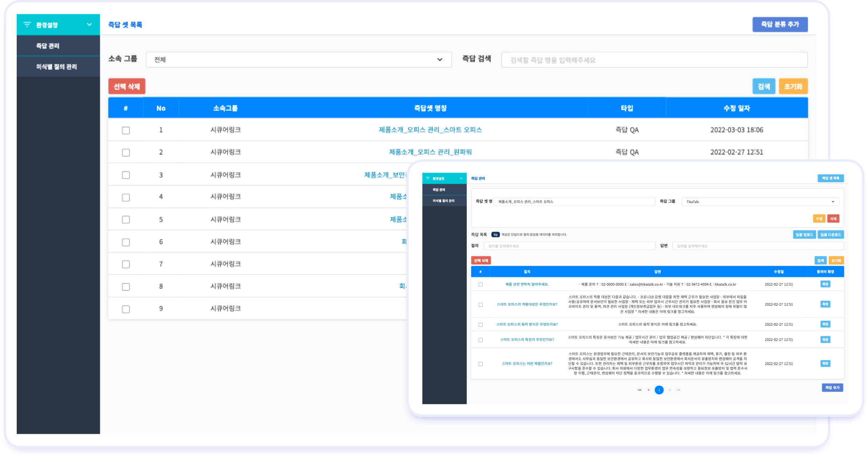The width and height of the screenshot is (868, 457).
Task: Click 확장 button for '스마트 오피스의 적용대상은 무엇인가요?' row
Action: [x=825, y=304]
